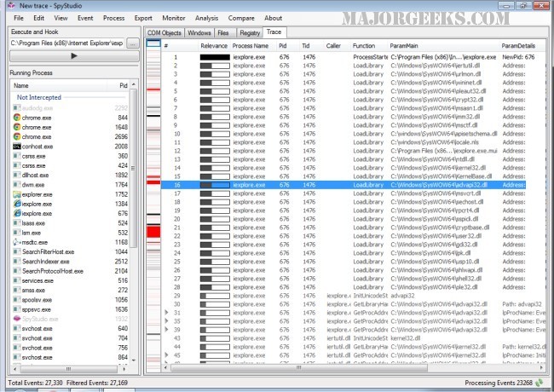Switch to the COM Objects tab
The width and height of the screenshot is (554, 392).
coord(164,33)
